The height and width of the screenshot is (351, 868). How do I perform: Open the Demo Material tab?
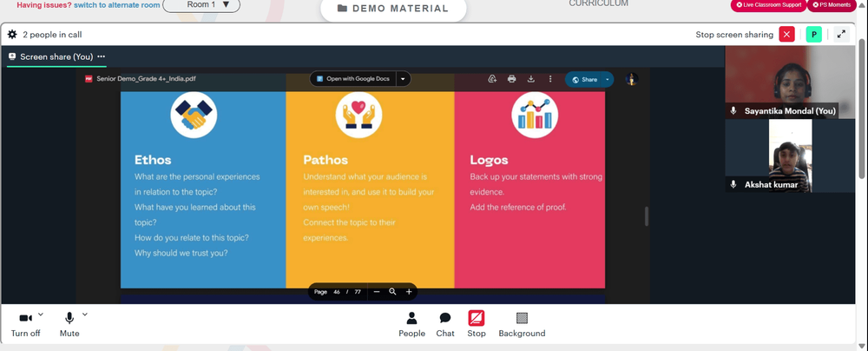(x=393, y=9)
